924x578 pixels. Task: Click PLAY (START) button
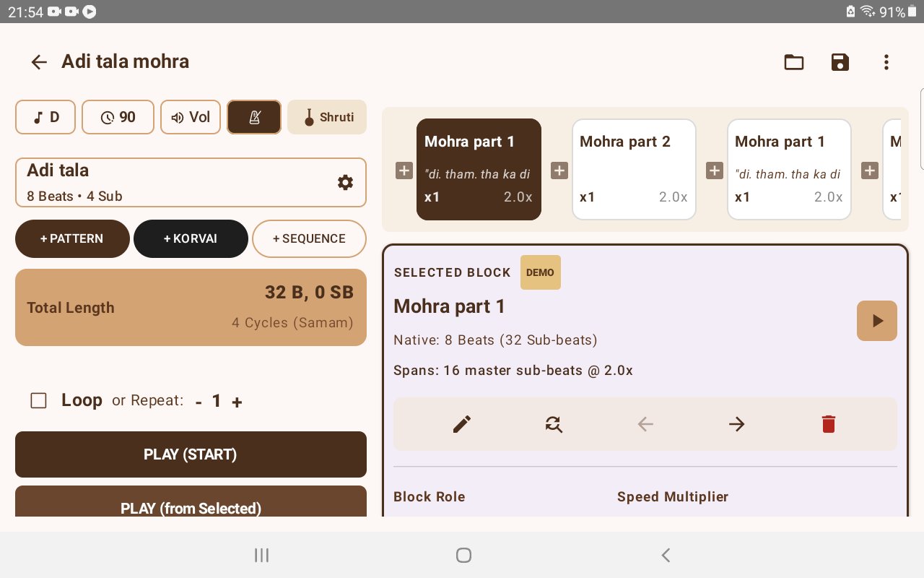tap(191, 454)
